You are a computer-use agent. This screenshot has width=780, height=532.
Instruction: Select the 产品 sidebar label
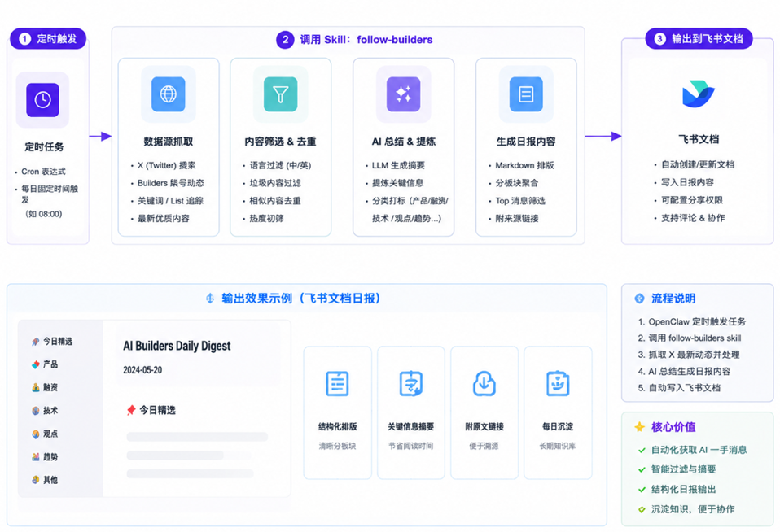[x=50, y=364]
